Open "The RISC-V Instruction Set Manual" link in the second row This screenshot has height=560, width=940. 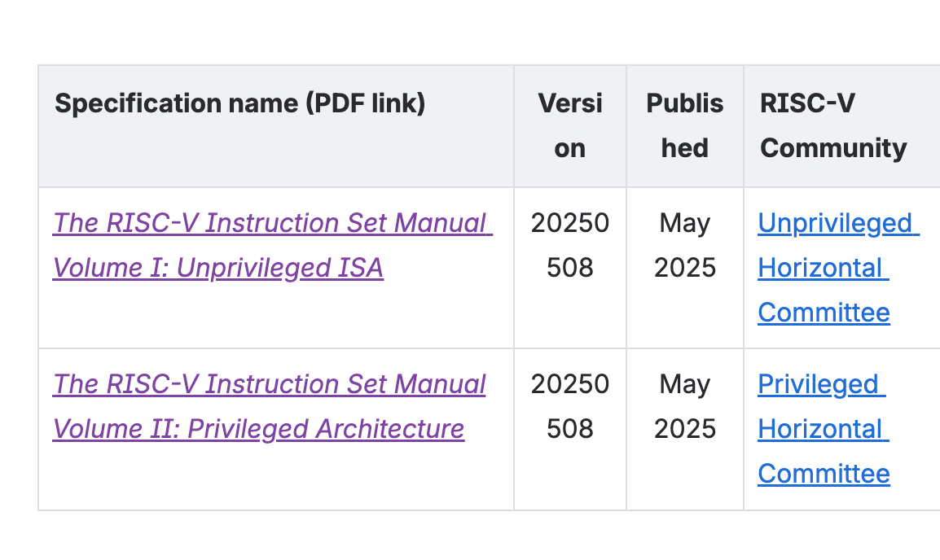point(269,384)
